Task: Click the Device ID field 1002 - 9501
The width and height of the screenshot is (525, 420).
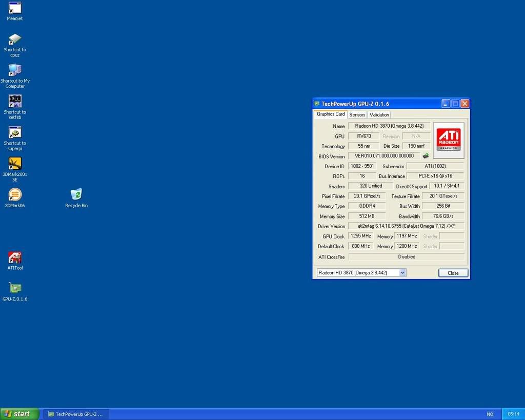Action: [362, 166]
